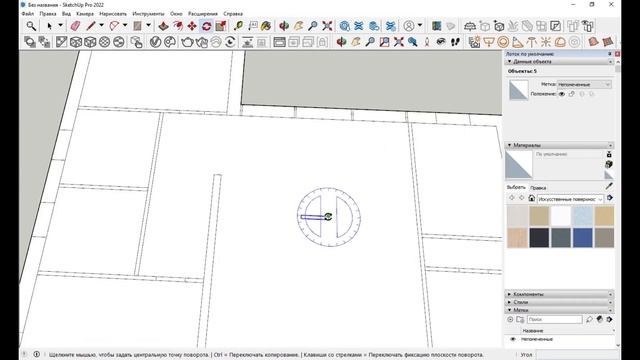Open account profile dropdown
The height and width of the screenshot is (360, 640).
pyautogui.click(x=420, y=26)
